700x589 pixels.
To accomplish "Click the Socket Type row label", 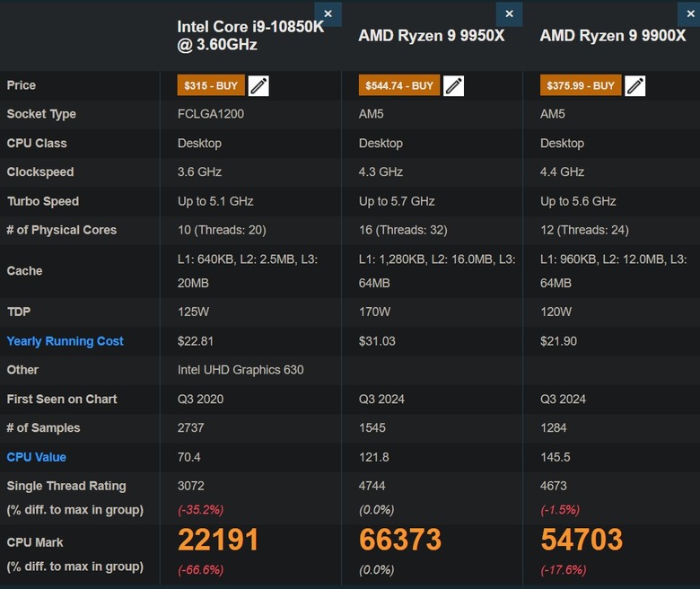I will point(41,114).
